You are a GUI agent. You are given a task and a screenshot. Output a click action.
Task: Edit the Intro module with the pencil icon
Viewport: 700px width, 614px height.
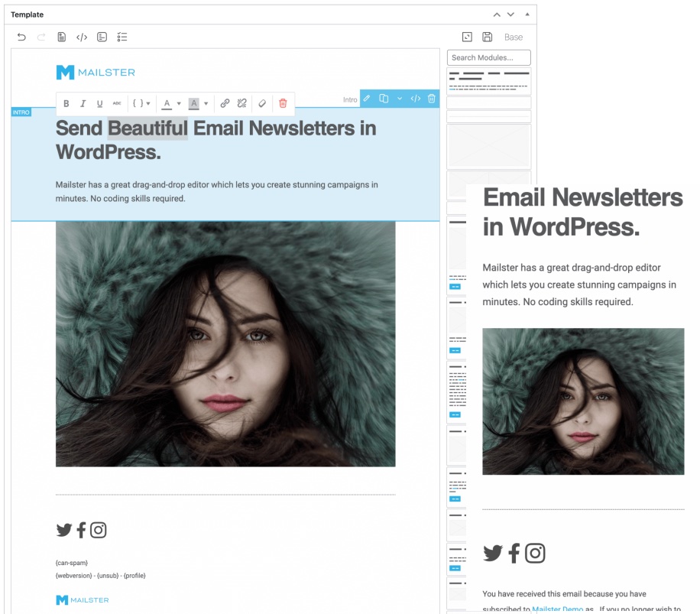click(x=367, y=99)
